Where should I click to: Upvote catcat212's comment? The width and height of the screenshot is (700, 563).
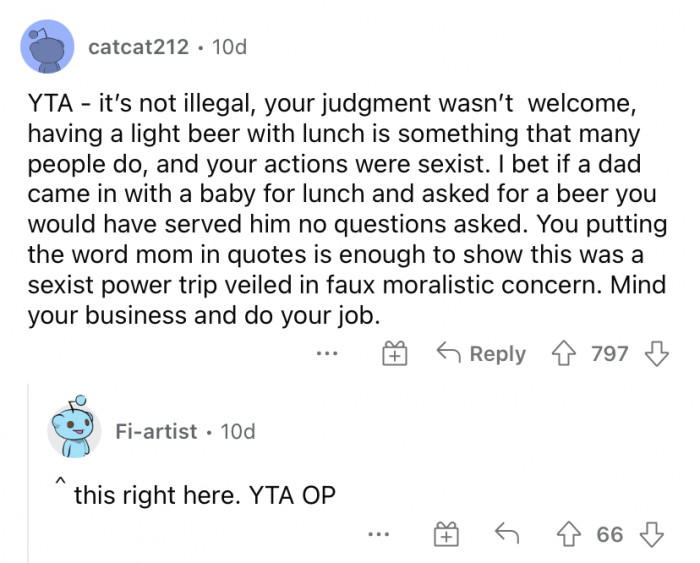pyautogui.click(x=565, y=353)
